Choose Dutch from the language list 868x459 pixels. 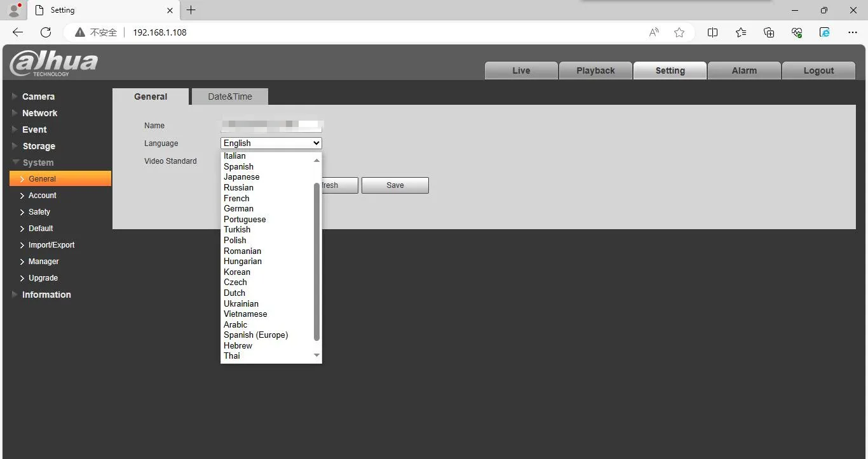268,293
